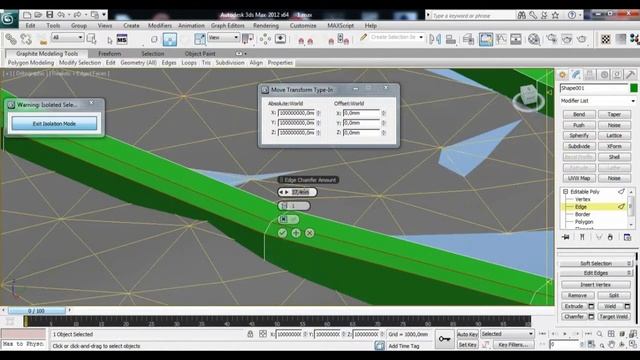Click the Target Weld button

tap(614, 317)
